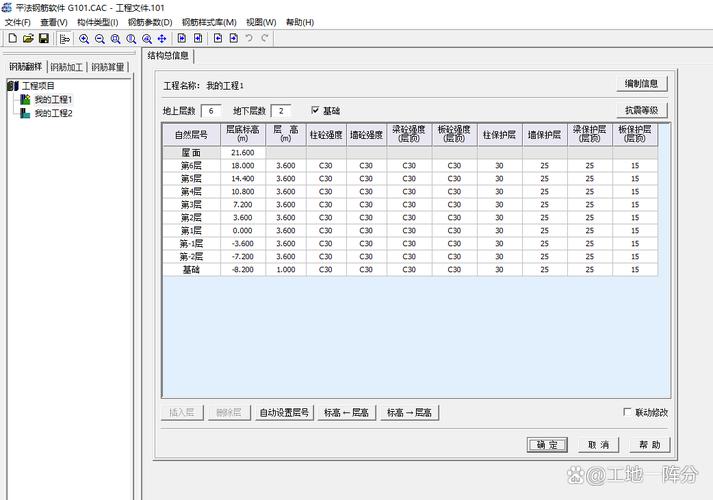Screen dimensions: 713x500
Task: Select 我的工程1 in project tree
Action: pyautogui.click(x=53, y=100)
